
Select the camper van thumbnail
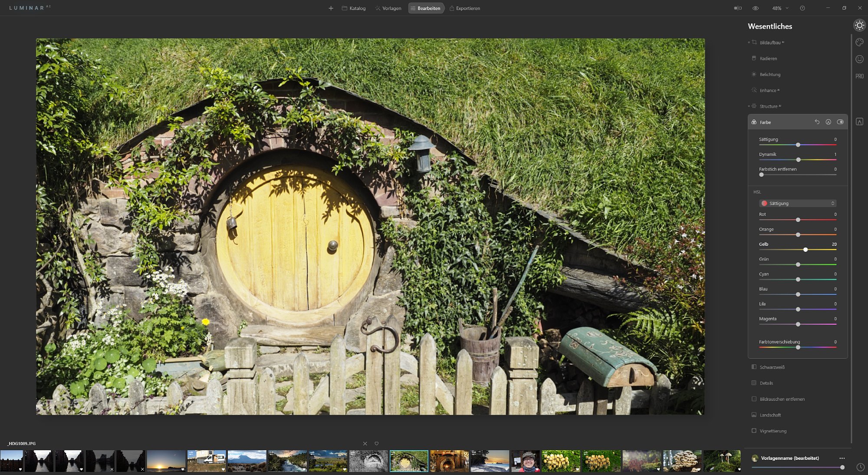pos(207,461)
